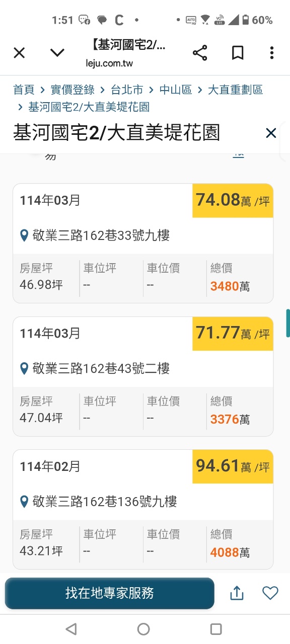Open the 94.61萬/坪 transaction card
The width and height of the screenshot is (290, 644).
[143, 509]
